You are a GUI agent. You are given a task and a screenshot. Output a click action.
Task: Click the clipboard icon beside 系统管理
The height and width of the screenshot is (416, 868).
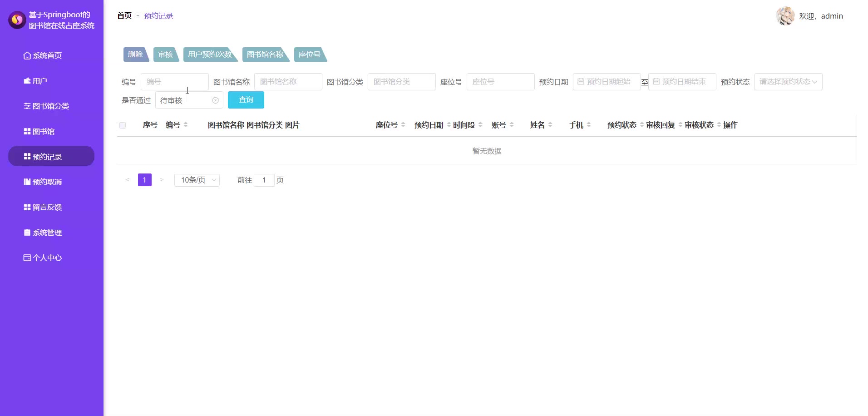(x=27, y=233)
